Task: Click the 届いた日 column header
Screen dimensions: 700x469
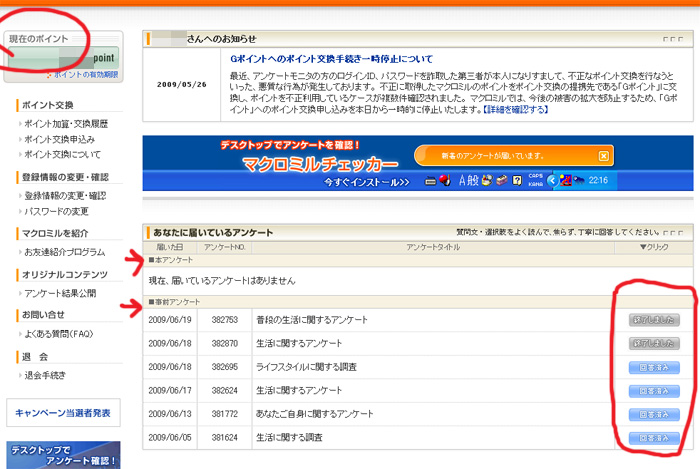Action: (170, 247)
